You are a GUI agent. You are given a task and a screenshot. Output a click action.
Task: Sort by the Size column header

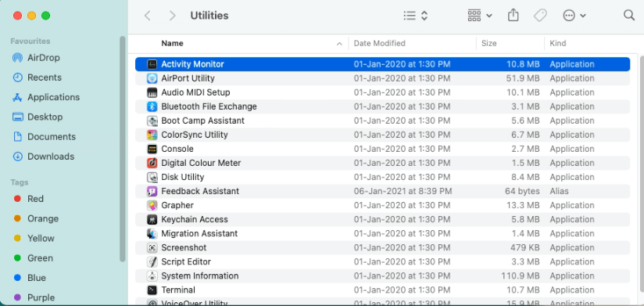point(488,43)
